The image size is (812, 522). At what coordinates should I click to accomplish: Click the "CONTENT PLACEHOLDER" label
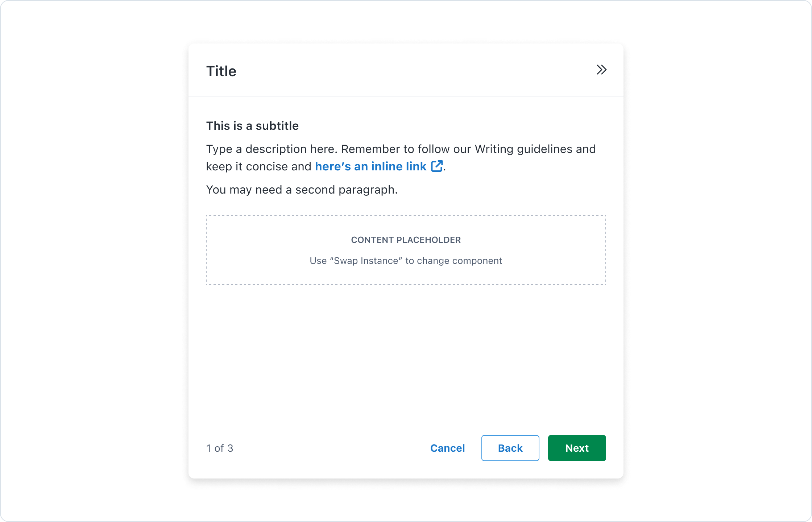pos(406,240)
